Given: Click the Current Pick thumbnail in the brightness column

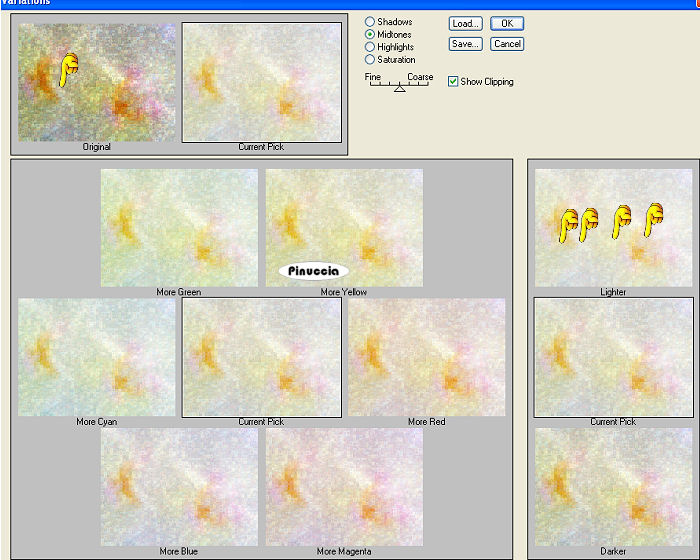Looking at the screenshot, I should [x=613, y=357].
